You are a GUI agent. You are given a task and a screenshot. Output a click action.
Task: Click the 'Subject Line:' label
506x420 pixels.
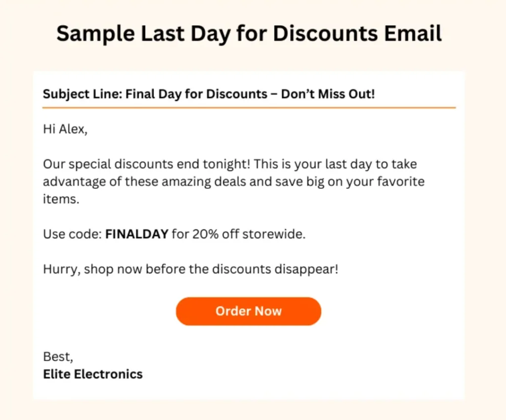83,94
